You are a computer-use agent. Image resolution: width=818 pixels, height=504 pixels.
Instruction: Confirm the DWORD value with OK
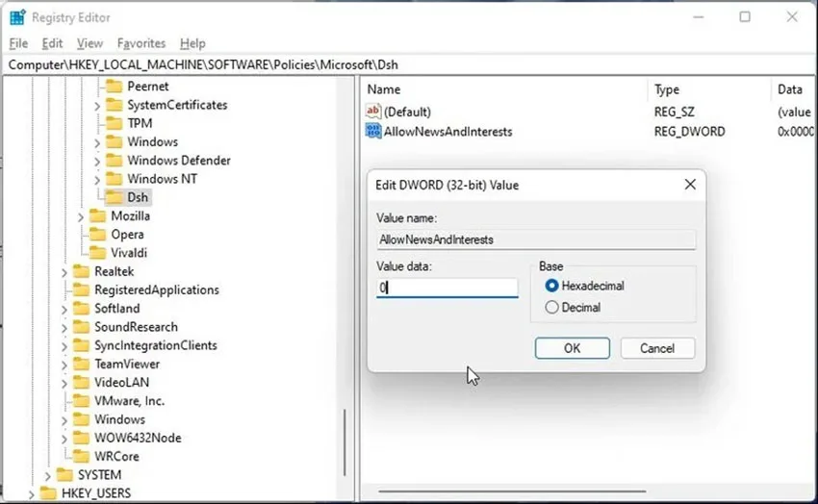point(573,348)
